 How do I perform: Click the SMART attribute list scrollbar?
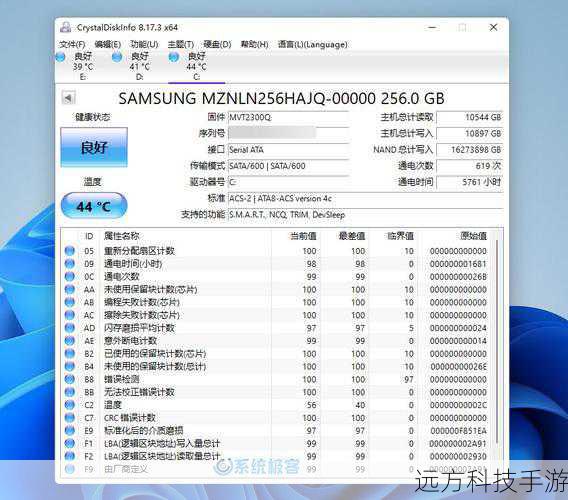497,341
